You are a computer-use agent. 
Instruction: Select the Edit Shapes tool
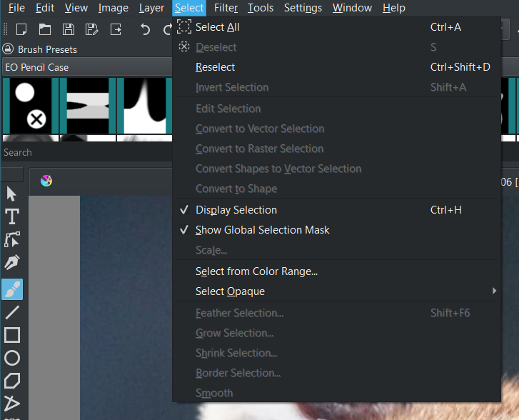click(x=12, y=239)
